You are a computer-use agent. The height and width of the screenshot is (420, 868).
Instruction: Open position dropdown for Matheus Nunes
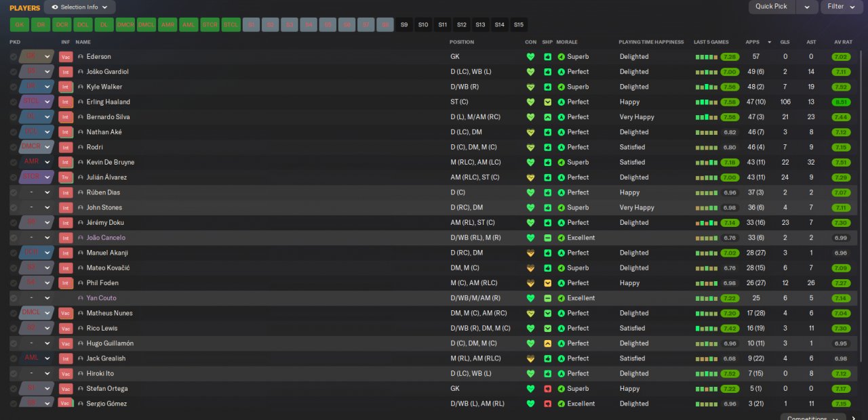47,314
